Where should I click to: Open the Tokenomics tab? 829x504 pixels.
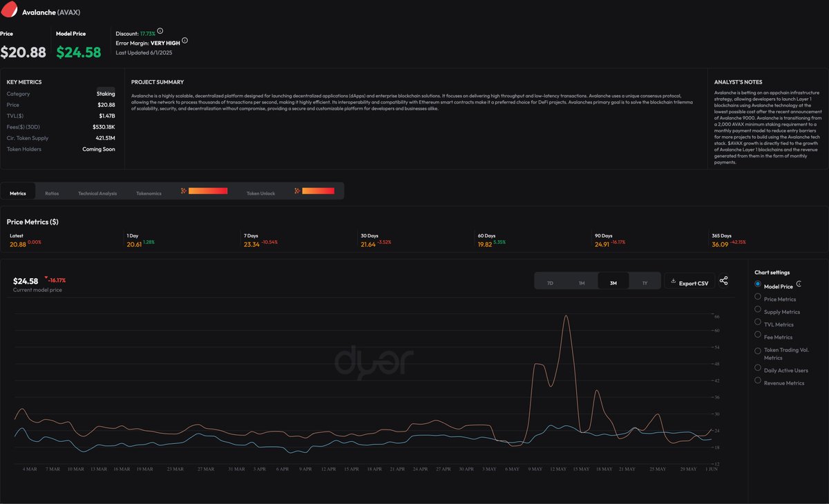149,193
